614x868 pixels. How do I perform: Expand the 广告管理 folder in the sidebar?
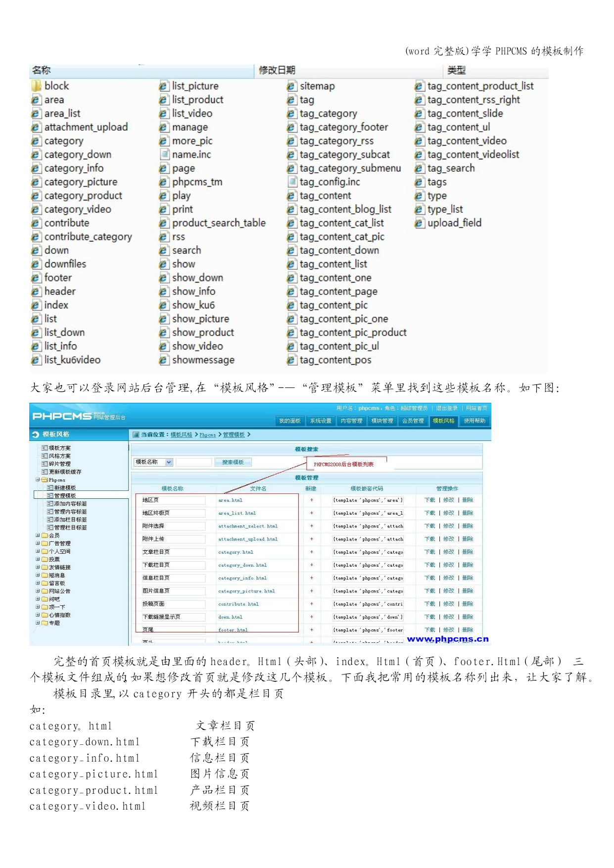38,543
